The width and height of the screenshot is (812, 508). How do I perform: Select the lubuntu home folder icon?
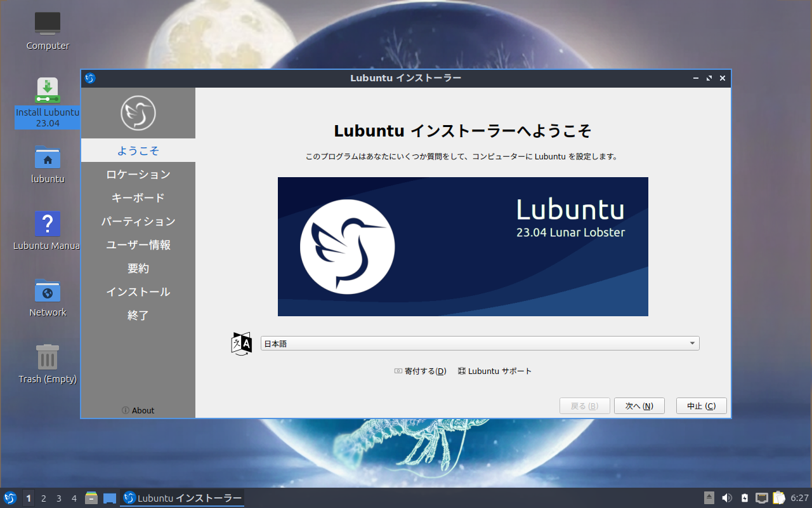[48, 164]
